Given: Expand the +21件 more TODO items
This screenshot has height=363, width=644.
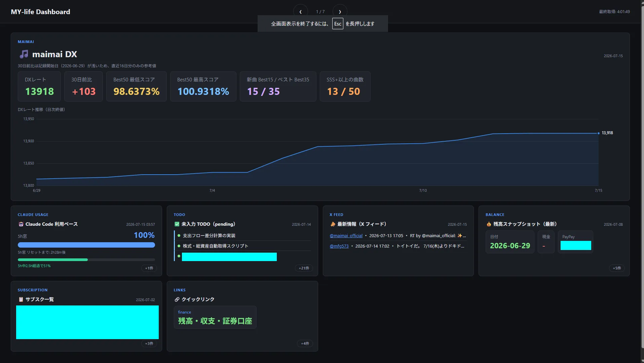Looking at the screenshot, I should point(304,268).
